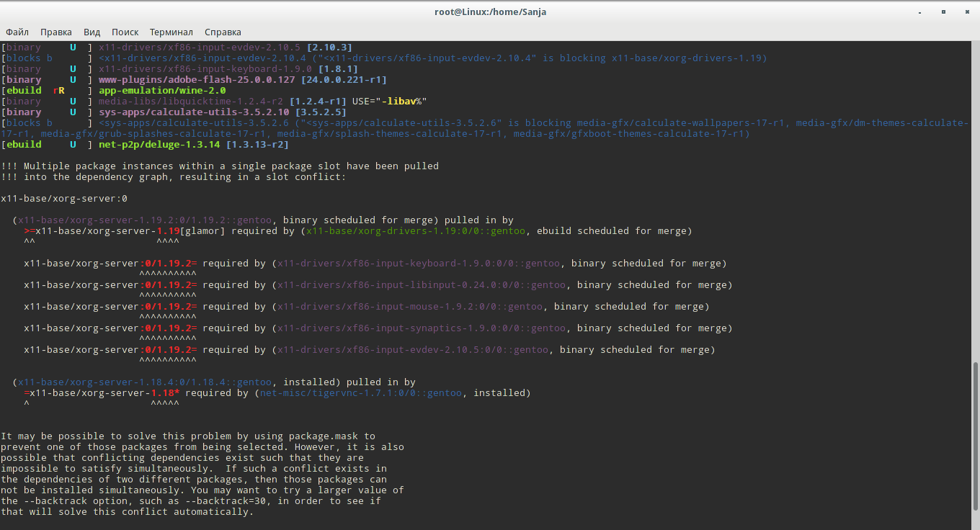Open the Поиск menu

coord(125,32)
